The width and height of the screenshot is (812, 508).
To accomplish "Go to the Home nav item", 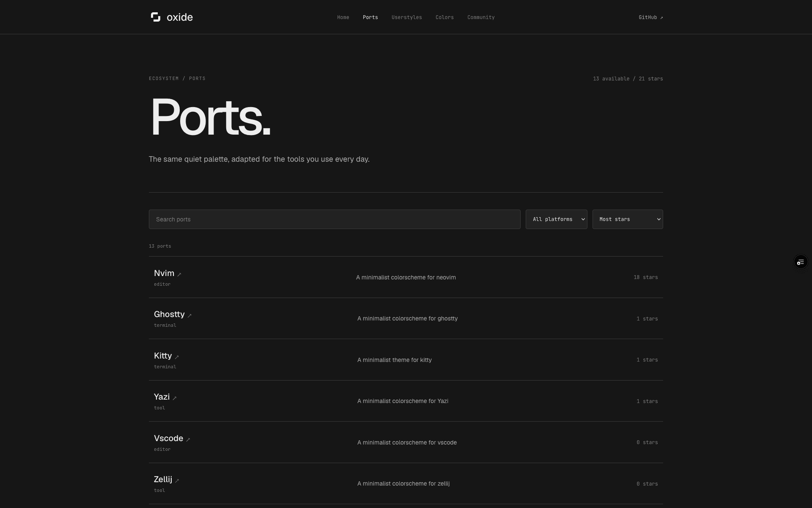I will pos(343,17).
